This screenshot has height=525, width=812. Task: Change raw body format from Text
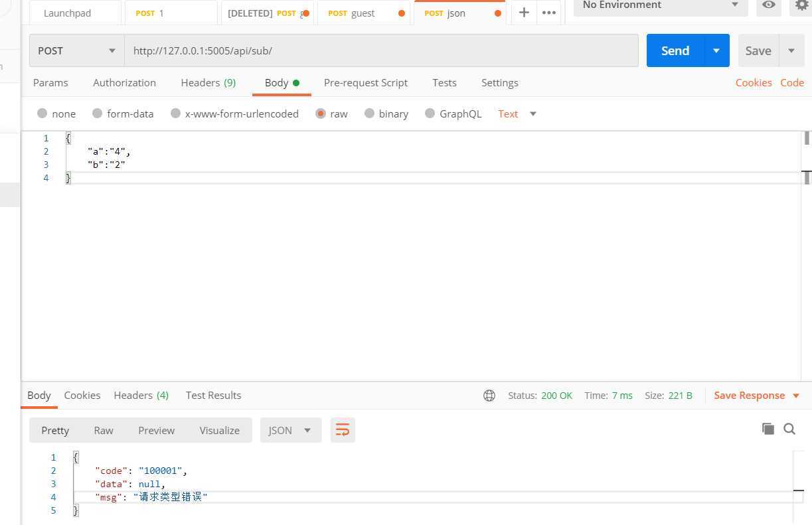point(517,113)
